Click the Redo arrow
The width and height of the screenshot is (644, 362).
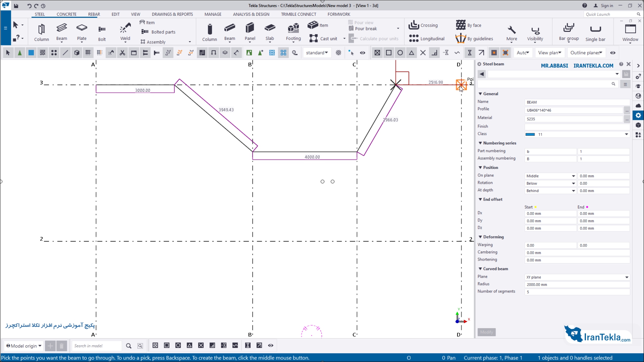coord(36,6)
